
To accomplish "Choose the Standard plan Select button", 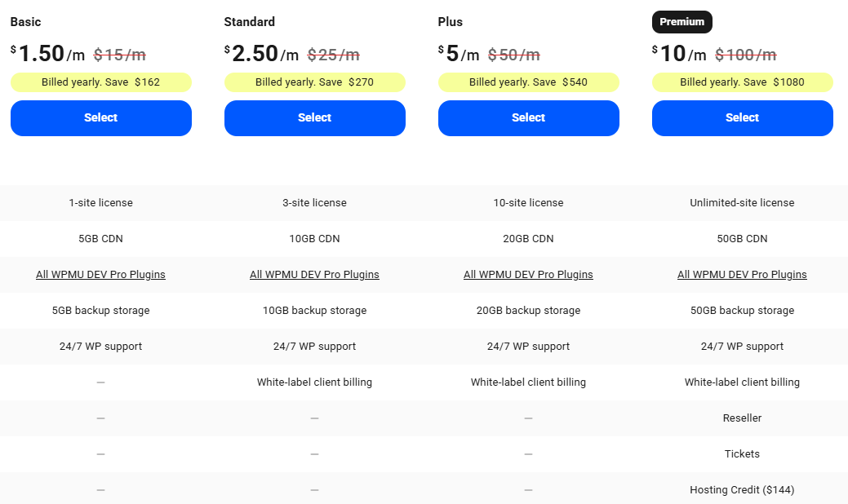I will pyautogui.click(x=314, y=118).
